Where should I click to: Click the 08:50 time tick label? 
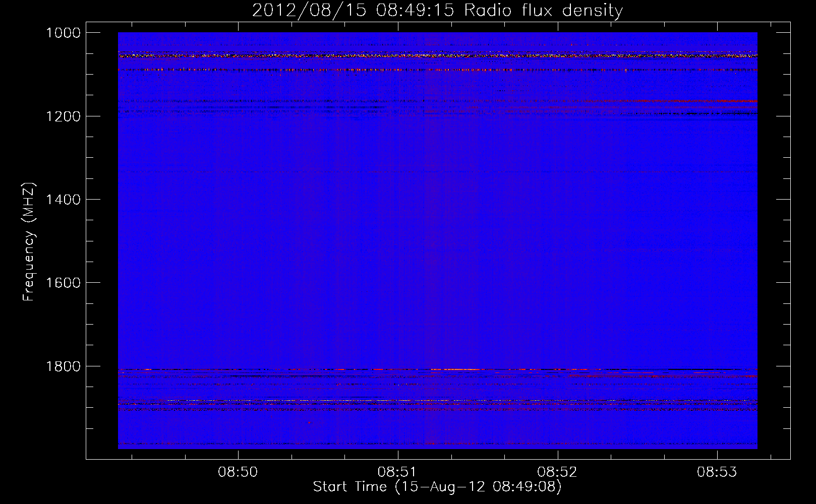[x=238, y=472]
